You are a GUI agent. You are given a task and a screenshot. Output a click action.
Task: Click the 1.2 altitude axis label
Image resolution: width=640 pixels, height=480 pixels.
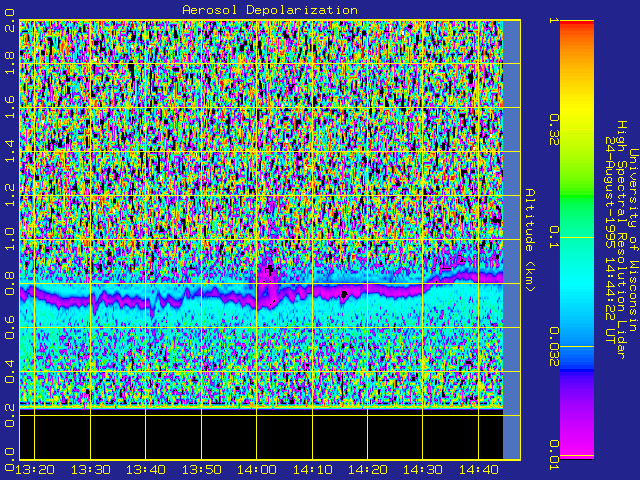click(x=10, y=196)
